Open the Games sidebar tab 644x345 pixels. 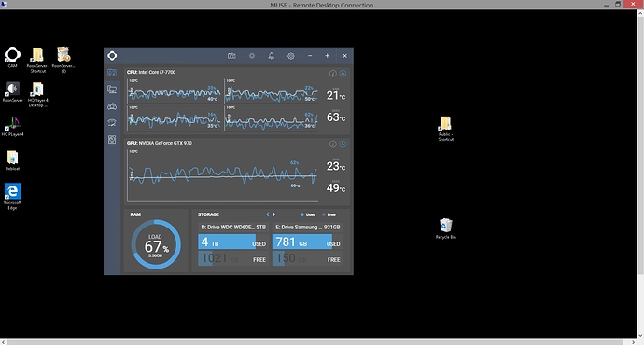point(112,106)
